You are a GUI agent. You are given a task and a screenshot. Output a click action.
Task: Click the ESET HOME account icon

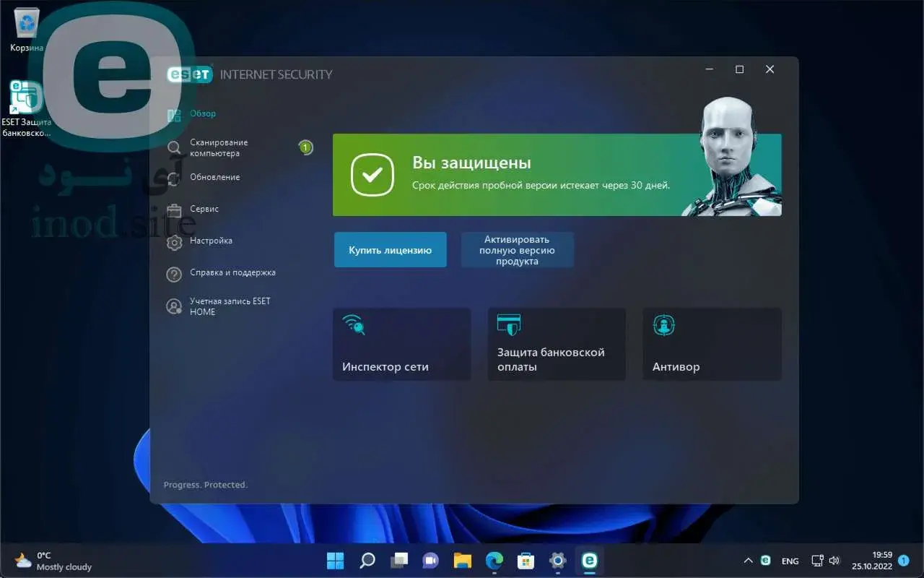174,306
